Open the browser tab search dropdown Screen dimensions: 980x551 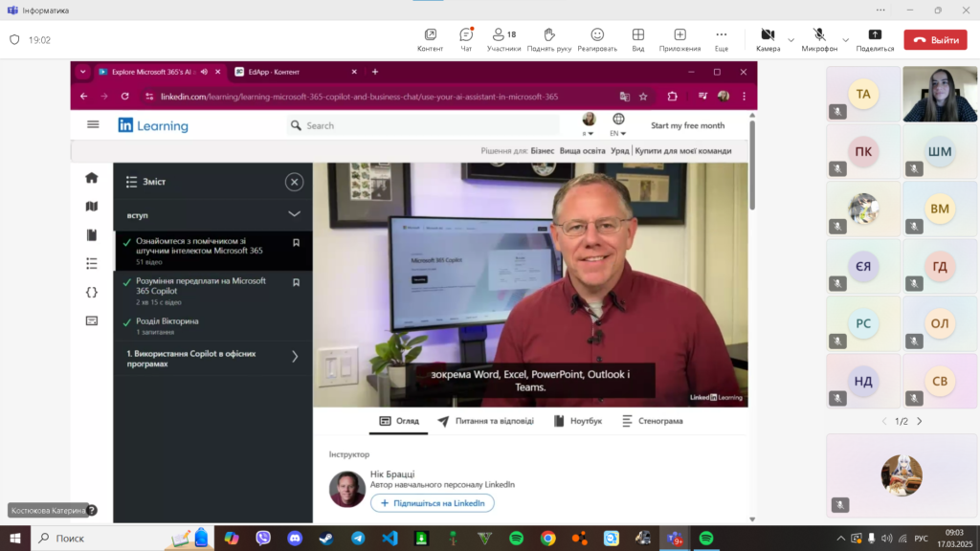pyautogui.click(x=82, y=72)
